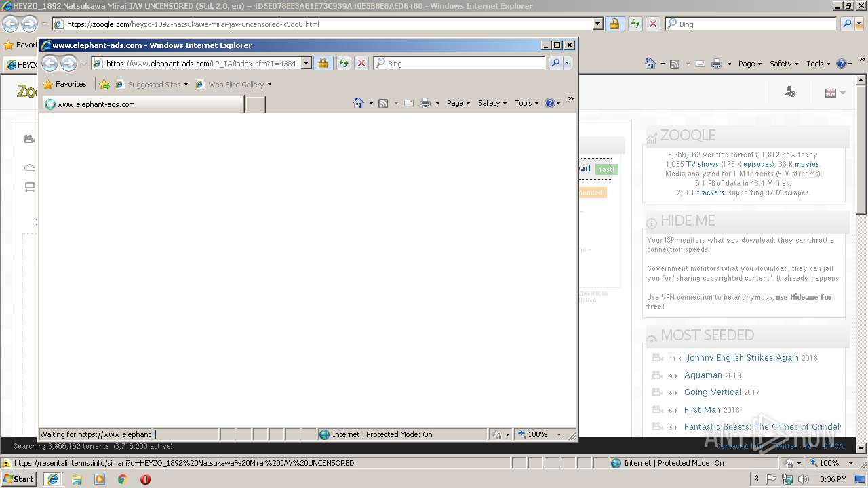
Task: Open TV shows link in Zooqle stats
Action: tap(703, 164)
